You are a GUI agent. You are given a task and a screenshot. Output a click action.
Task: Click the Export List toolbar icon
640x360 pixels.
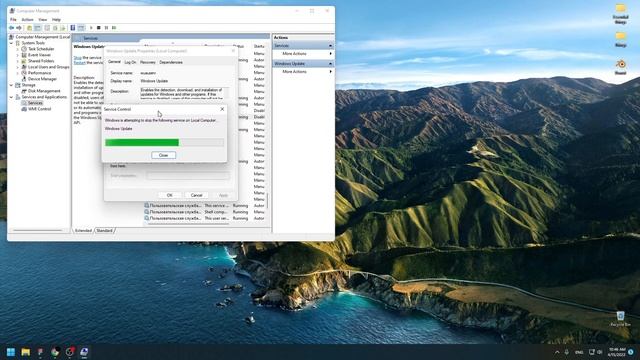pyautogui.click(x=63, y=28)
